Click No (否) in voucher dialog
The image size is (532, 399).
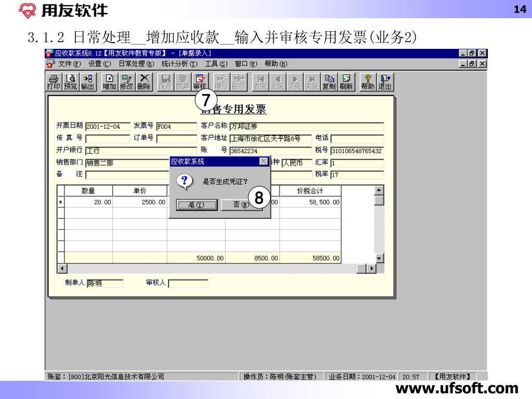[x=242, y=205]
